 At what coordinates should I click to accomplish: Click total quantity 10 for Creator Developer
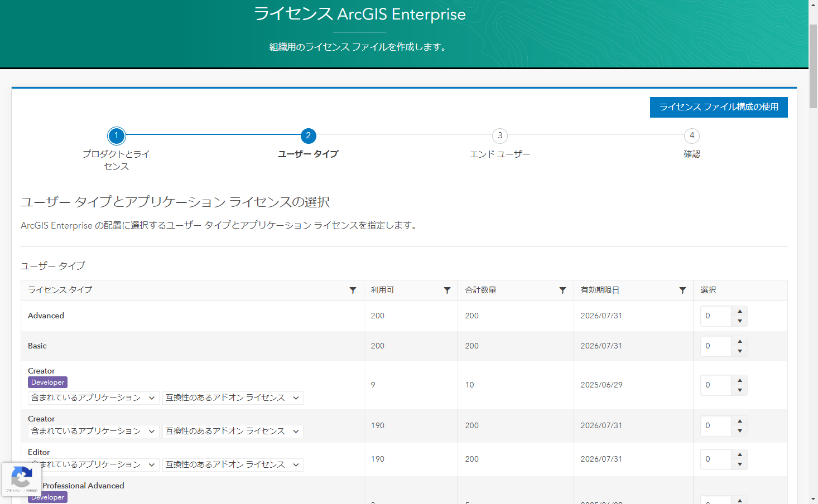[x=469, y=385]
